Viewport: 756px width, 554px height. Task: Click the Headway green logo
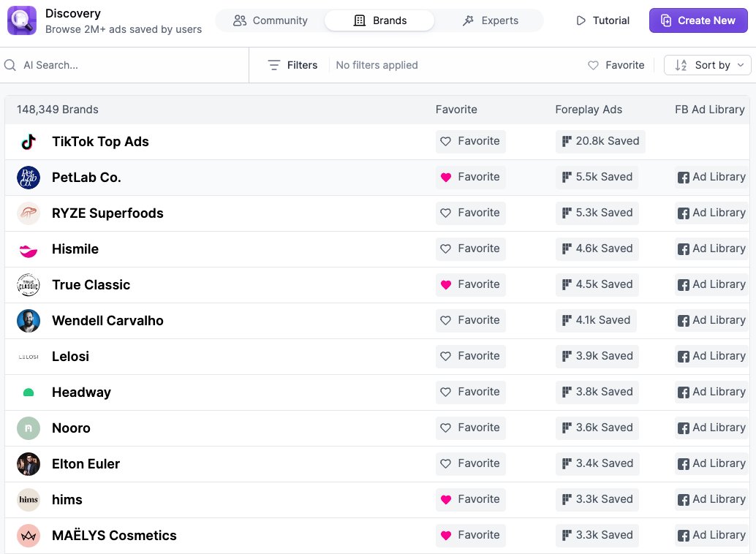click(29, 392)
